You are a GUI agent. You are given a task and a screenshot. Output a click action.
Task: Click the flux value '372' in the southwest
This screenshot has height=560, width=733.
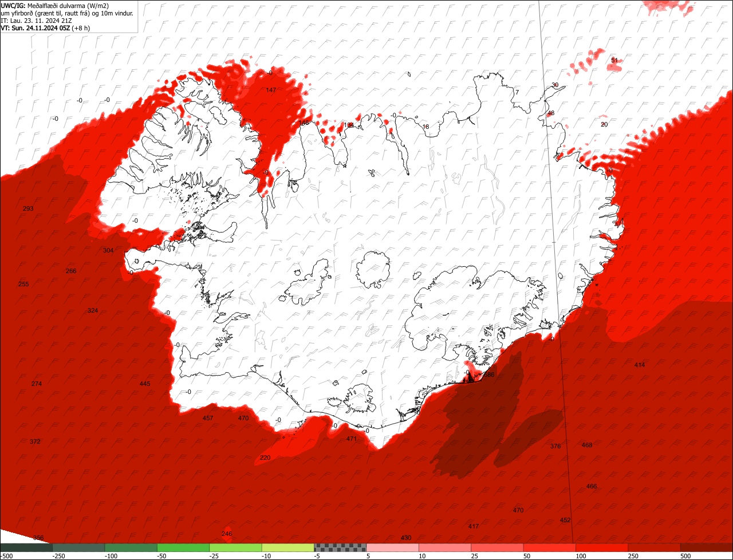point(35,441)
